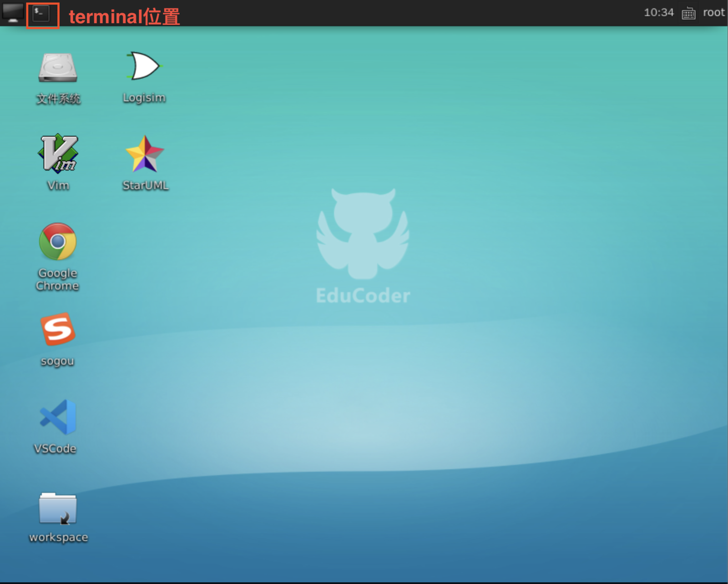Click the 10:34 clock

coord(658,13)
